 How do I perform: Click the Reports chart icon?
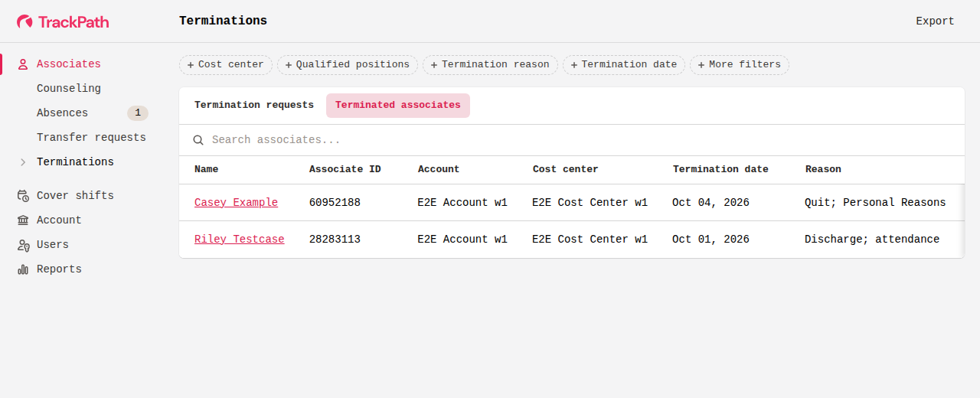[x=23, y=269]
